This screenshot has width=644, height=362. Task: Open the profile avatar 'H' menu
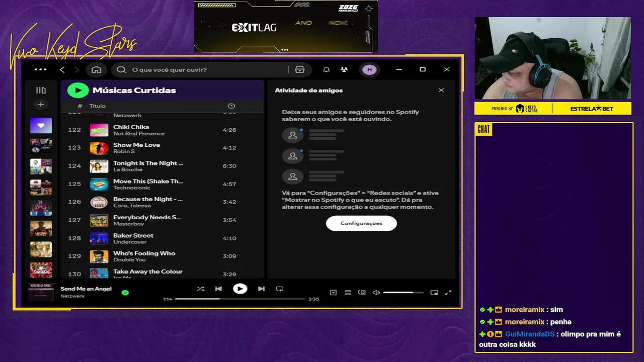point(369,69)
